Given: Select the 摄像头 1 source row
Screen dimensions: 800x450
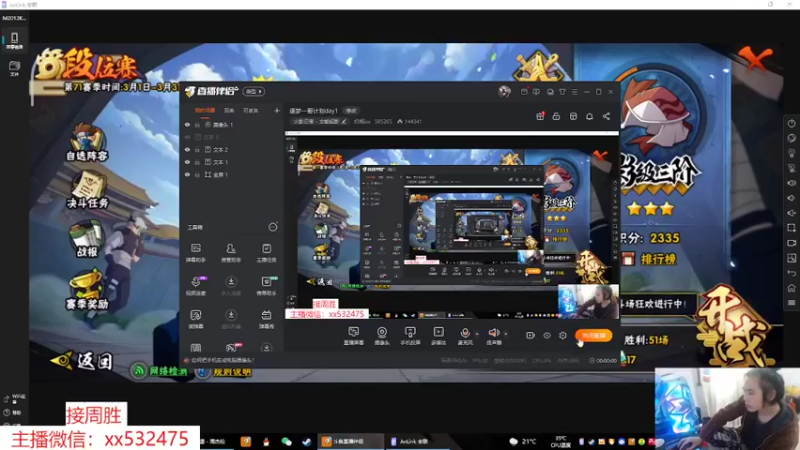Looking at the screenshot, I should click(232, 124).
